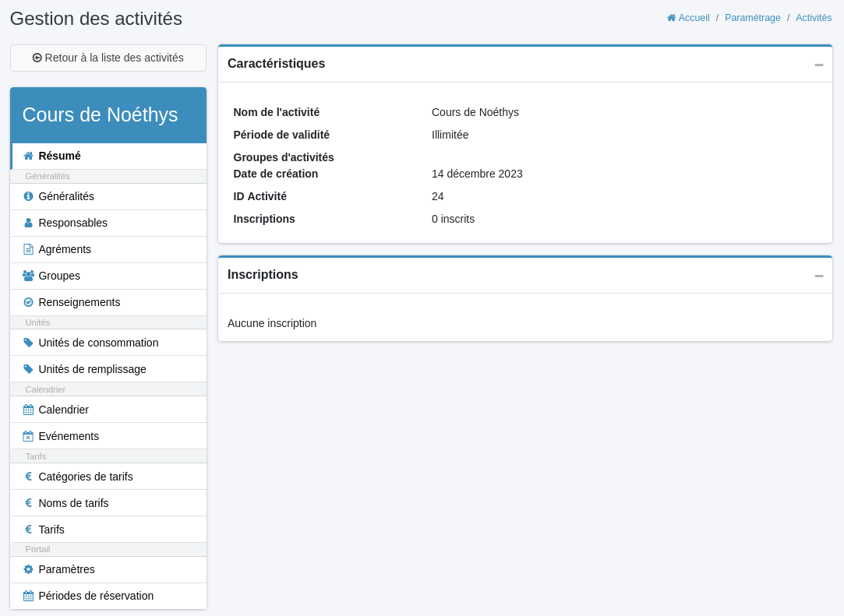Open the Paramétrage breadcrumb link
The height and width of the screenshot is (616, 844).
point(752,18)
